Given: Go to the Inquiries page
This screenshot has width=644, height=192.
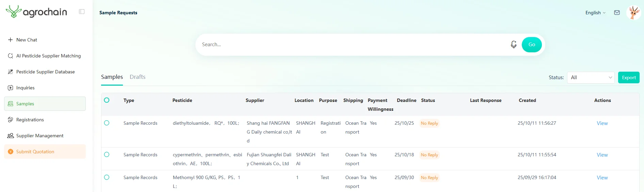Looking at the screenshot, I should pos(45,88).
